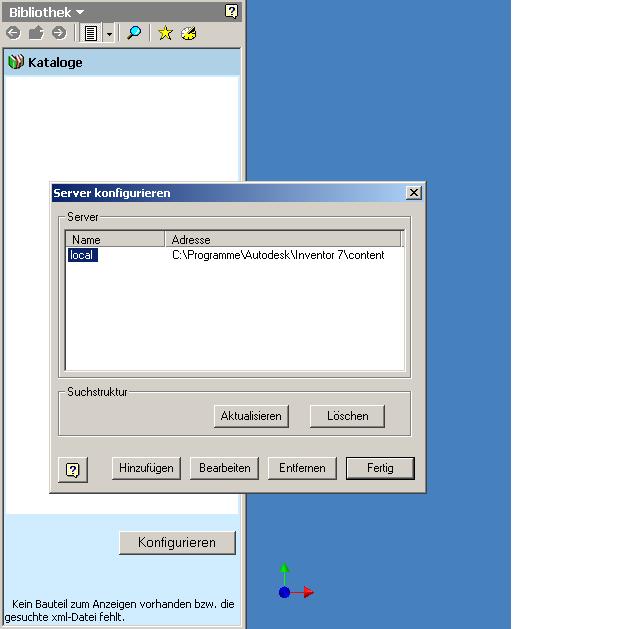Click the edit palette icon in toolbar
The height and width of the screenshot is (629, 640).
tap(189, 33)
